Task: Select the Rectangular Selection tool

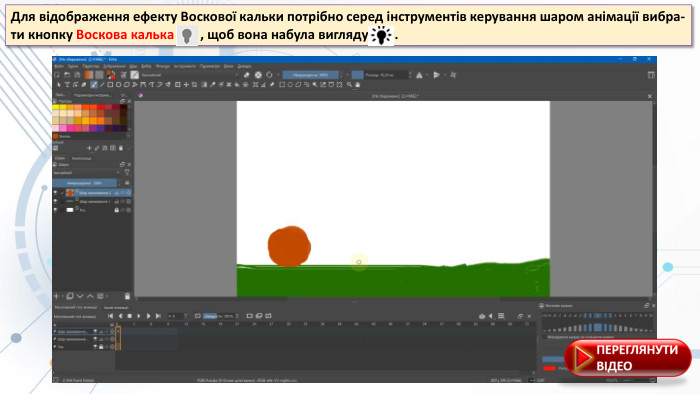Action: point(282,85)
